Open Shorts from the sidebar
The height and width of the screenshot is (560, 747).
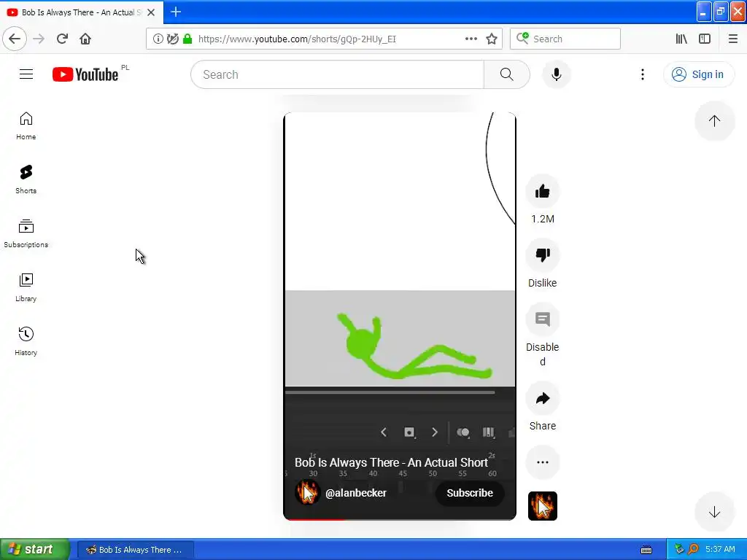tap(26, 179)
